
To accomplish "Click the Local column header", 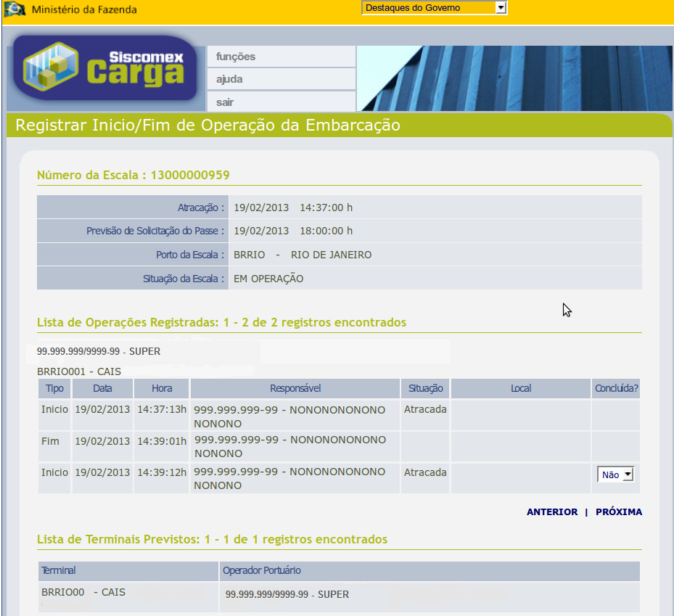I will pos(521,388).
